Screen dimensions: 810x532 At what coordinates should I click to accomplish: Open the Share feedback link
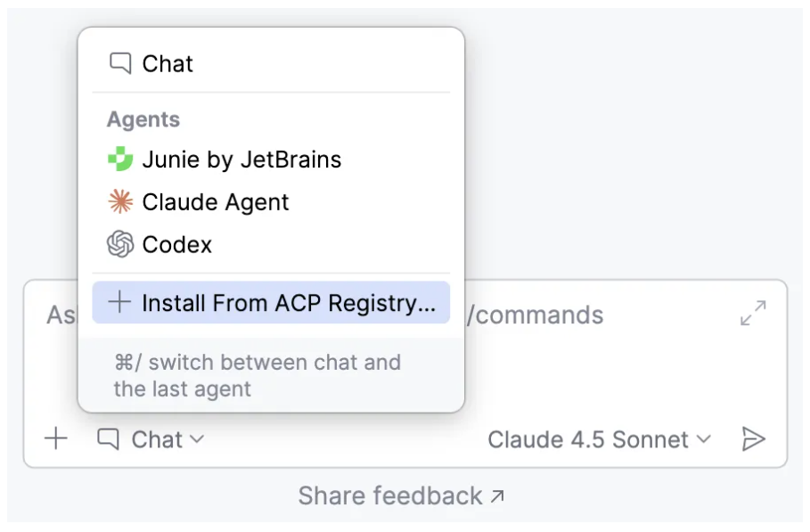pyautogui.click(x=390, y=495)
